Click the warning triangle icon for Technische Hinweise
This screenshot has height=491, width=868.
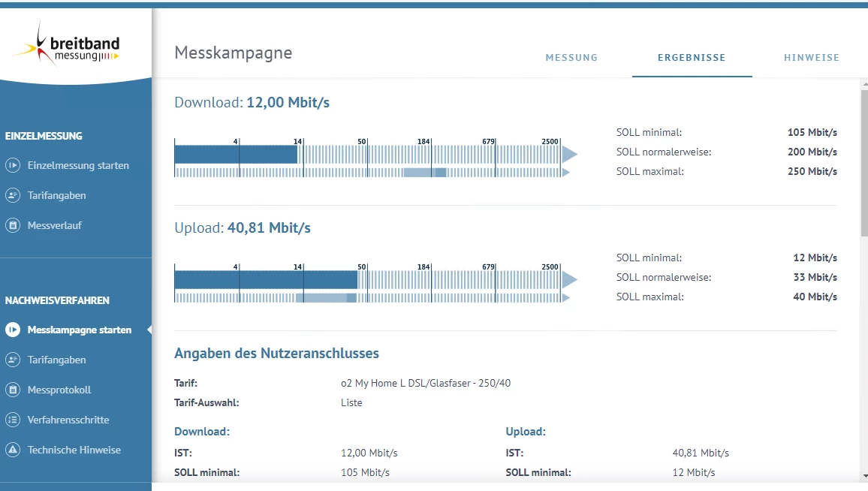click(x=13, y=450)
